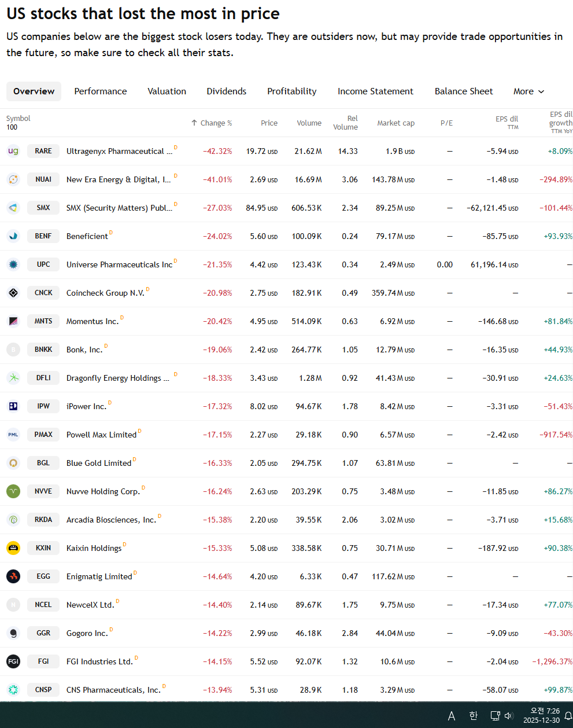
Task: Click the IPW iPower logo icon
Action: 13,406
